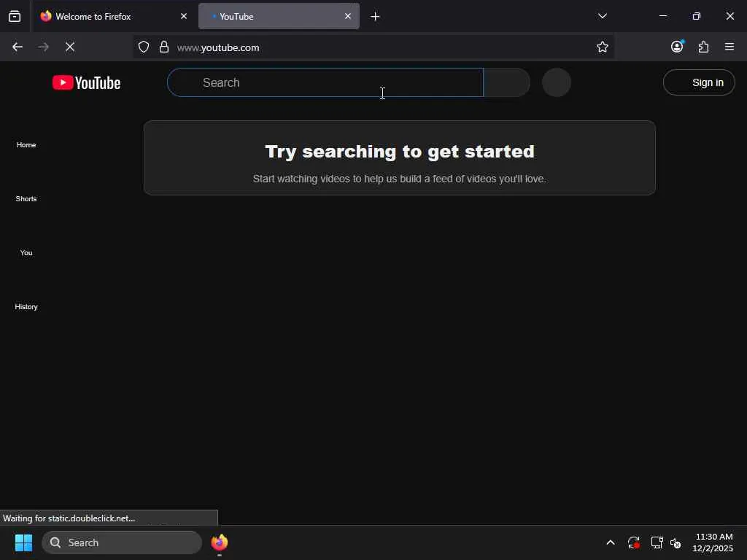Open network status tray icon

pyautogui.click(x=657, y=542)
